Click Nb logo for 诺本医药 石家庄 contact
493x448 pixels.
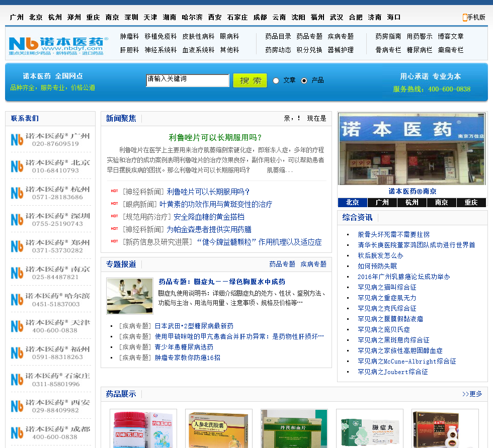point(17,380)
